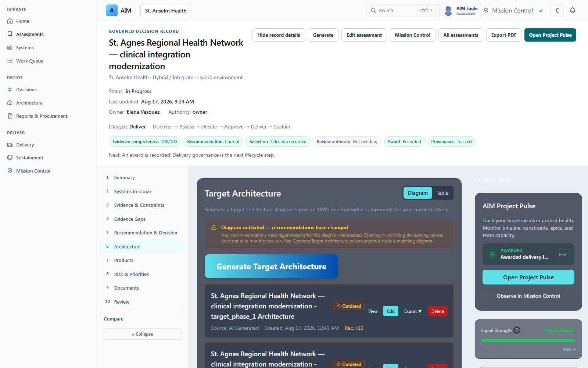View the target_phase_1 Architecture diagram

tap(373, 311)
